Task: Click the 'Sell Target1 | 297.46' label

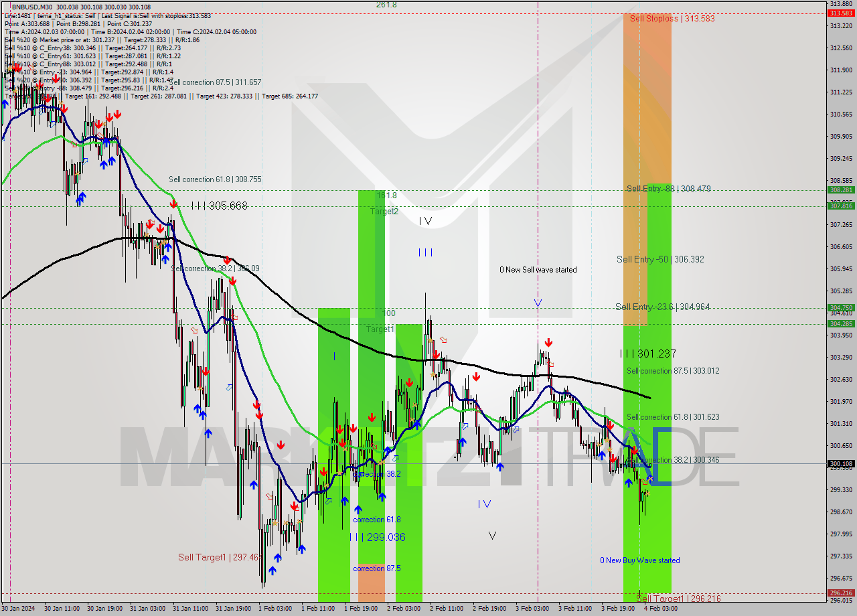Action: pyautogui.click(x=218, y=557)
